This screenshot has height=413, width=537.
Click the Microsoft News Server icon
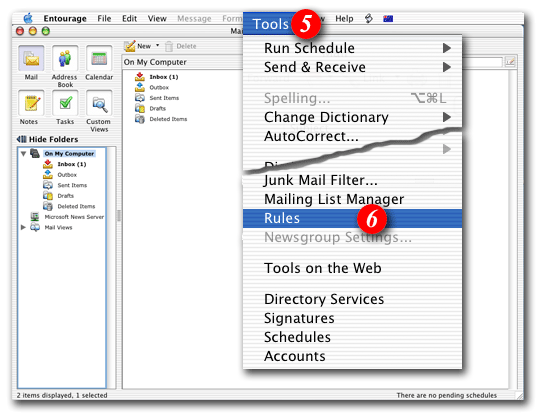(35, 216)
